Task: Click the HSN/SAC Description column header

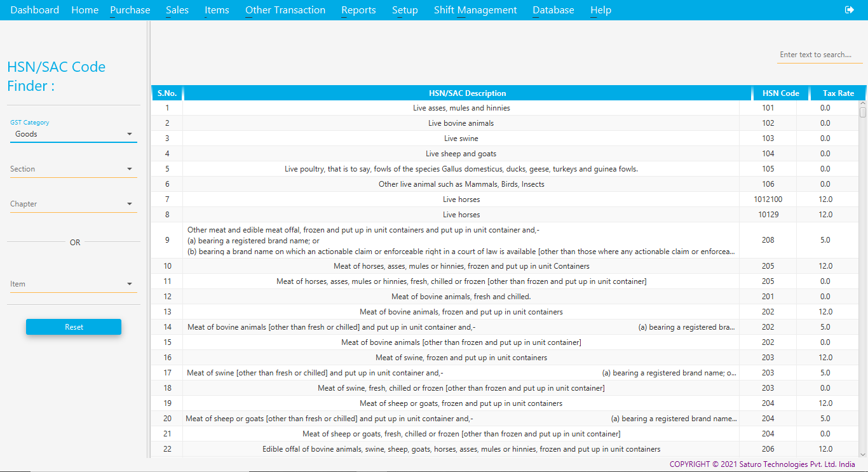Action: (467, 93)
